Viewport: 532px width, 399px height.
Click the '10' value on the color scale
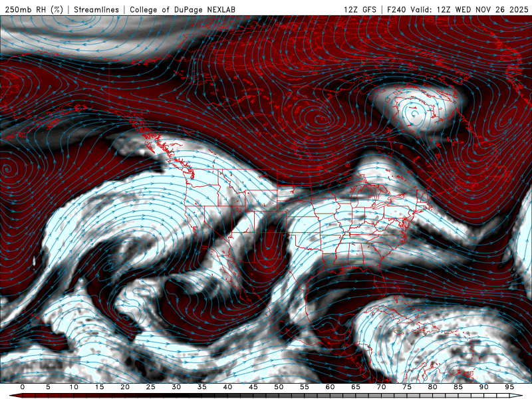pyautogui.click(x=74, y=387)
